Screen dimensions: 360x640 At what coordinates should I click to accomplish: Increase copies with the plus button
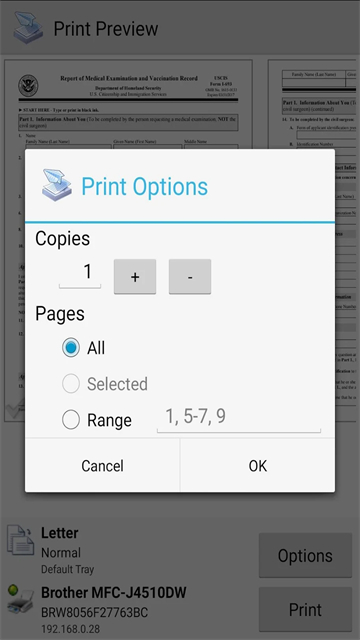(135, 276)
